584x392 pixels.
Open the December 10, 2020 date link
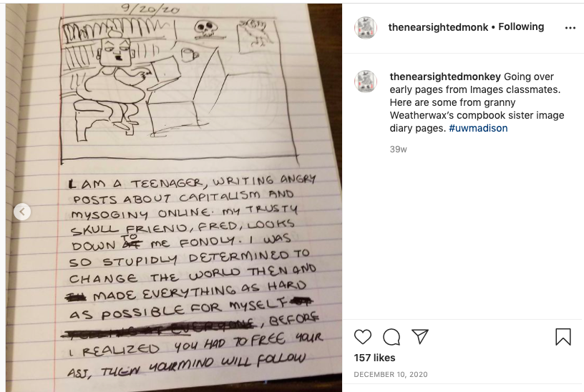click(391, 375)
